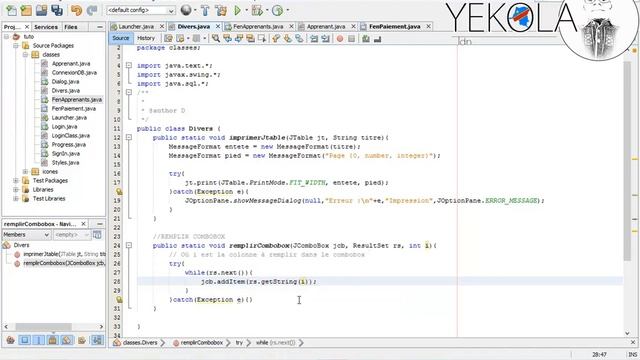Viewport: 640px width, 360px height.
Task: Expand the Test Packages node
Action: (x=16, y=180)
